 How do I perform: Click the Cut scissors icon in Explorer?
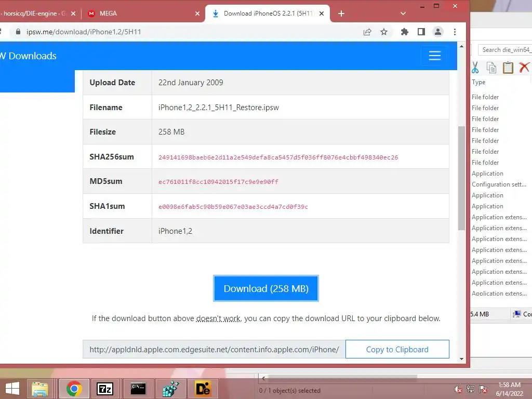475,68
